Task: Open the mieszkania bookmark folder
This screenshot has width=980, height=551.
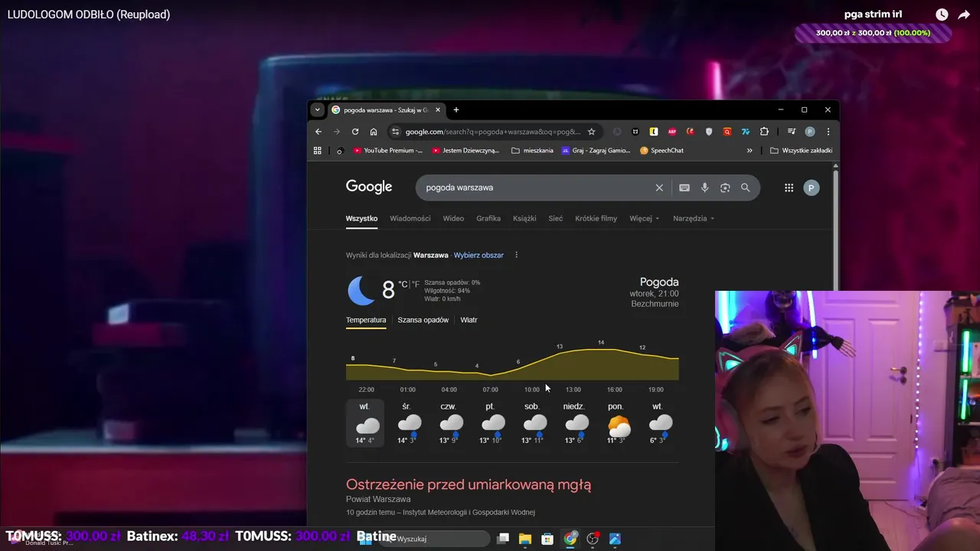Action: tap(532, 151)
